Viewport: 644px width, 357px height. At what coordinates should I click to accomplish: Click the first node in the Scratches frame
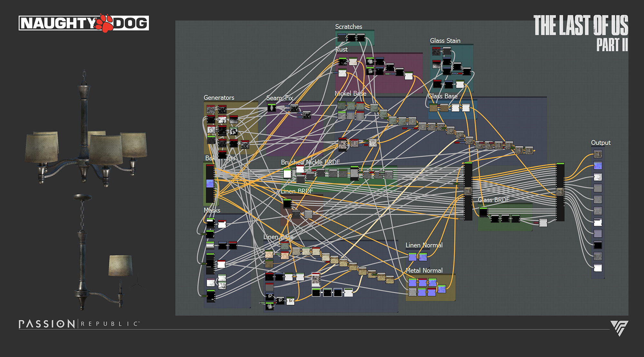[342, 38]
